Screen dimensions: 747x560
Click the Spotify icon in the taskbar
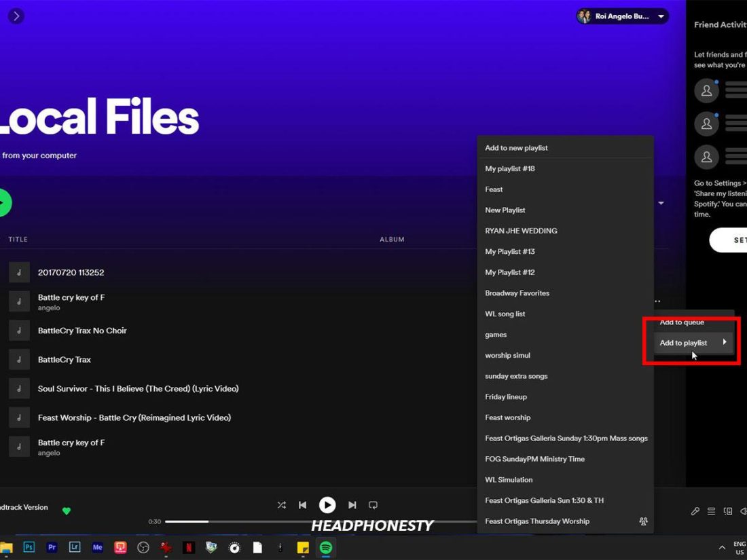point(326,548)
